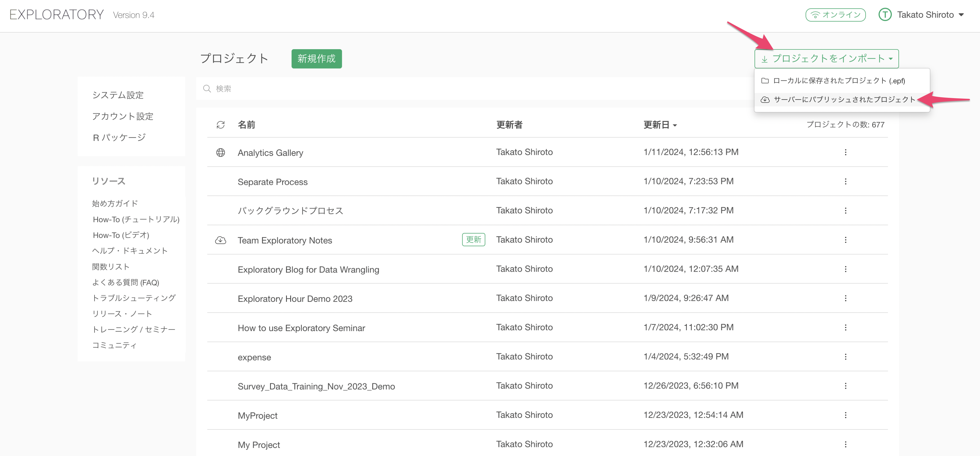Click the EXPLORATORY logo

click(x=57, y=14)
